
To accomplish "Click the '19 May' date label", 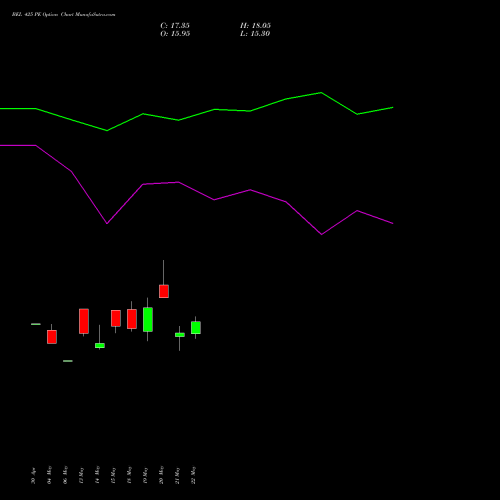I will tap(145, 475).
